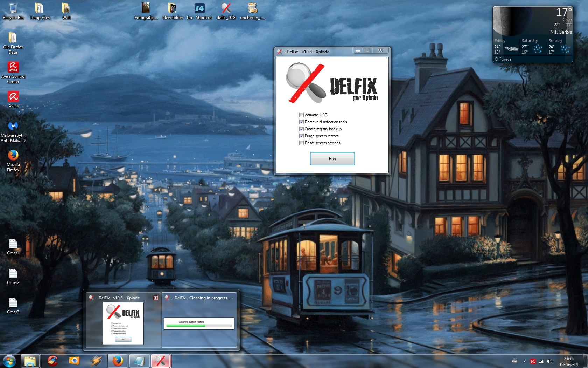Select the Temp Files folder icon
588x368 pixels.
point(40,11)
